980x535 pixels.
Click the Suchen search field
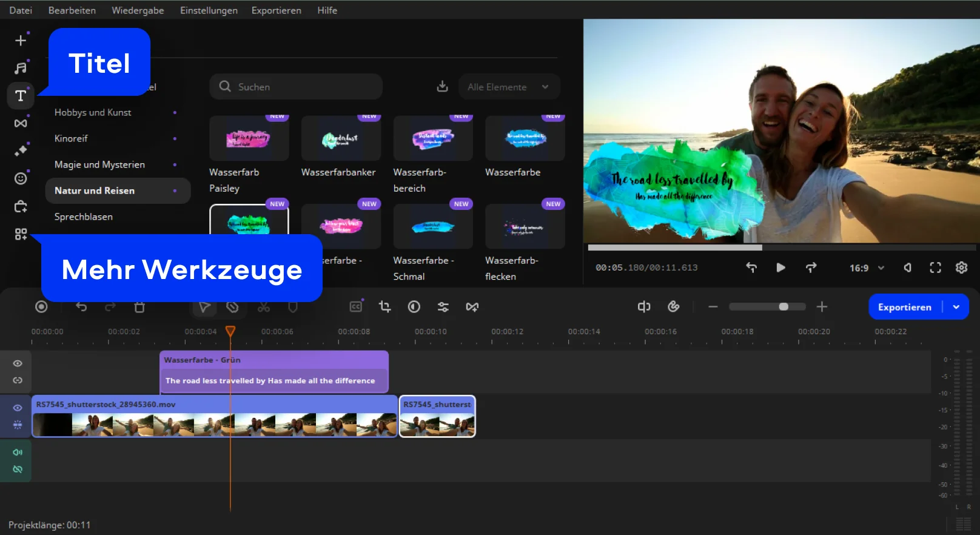(x=296, y=87)
